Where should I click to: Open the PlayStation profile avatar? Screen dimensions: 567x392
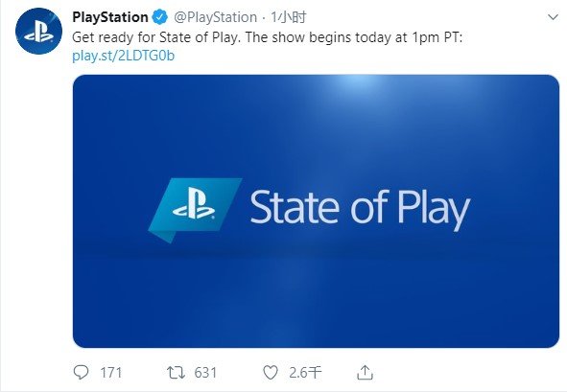tap(38, 32)
